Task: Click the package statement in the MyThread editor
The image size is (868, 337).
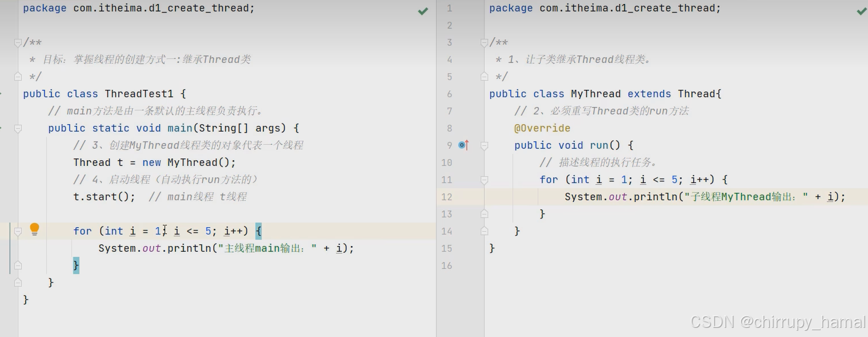Action: point(605,8)
